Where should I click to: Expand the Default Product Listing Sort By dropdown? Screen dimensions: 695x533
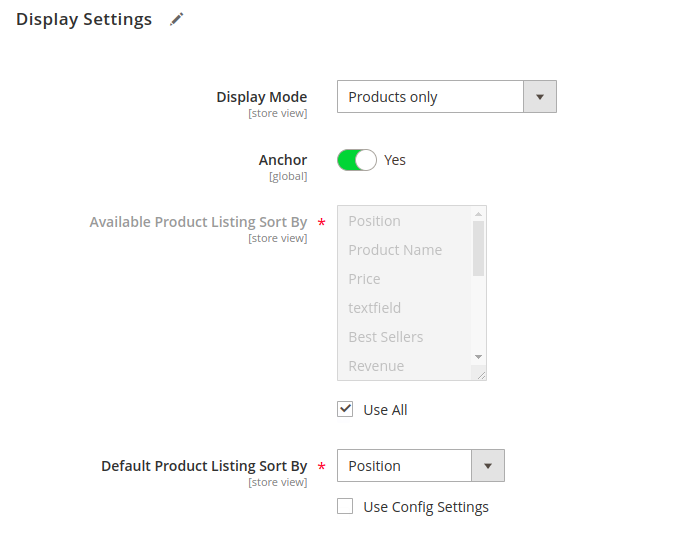(488, 466)
